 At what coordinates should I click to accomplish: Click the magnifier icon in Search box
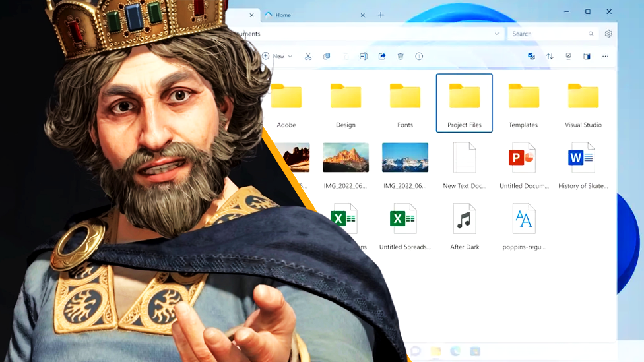[591, 34]
